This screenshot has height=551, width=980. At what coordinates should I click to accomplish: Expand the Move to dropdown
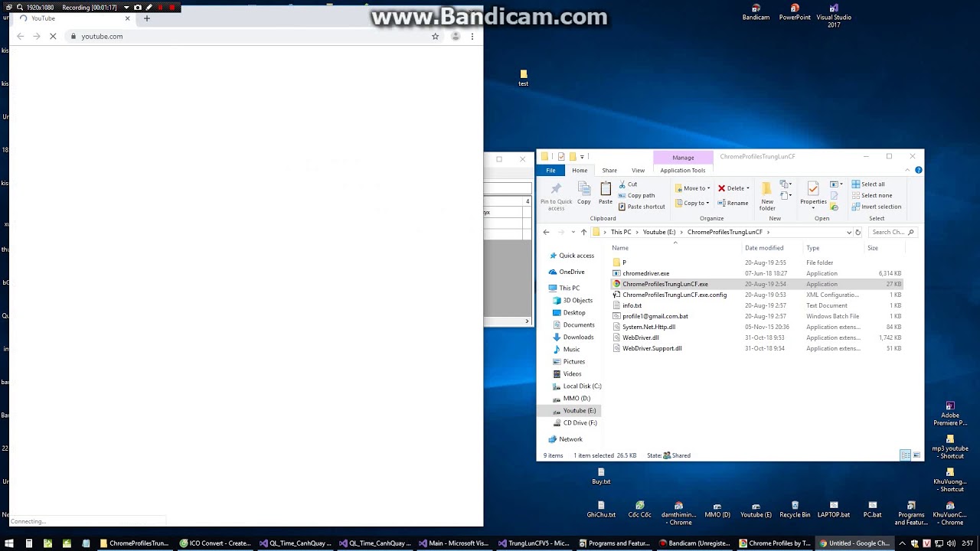point(709,188)
